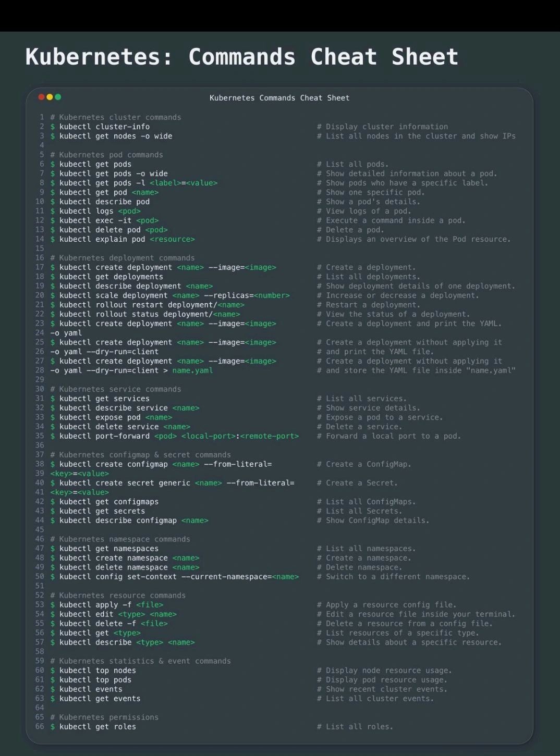Screen dimensions: 560x756
Task: Click line number 66 in the gutter
Action: 40,727
